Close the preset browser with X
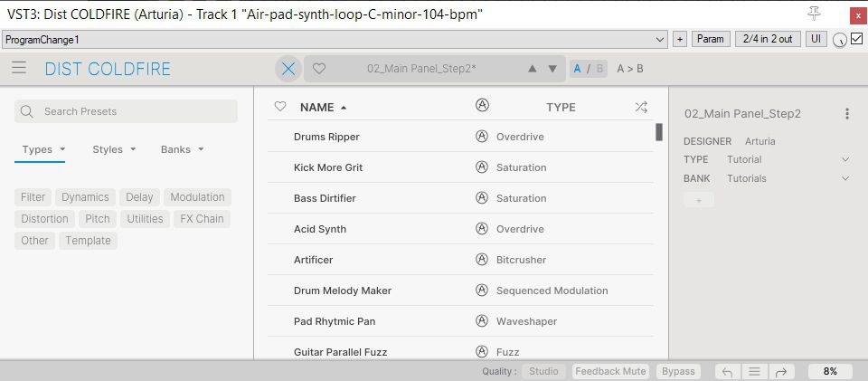 coord(288,69)
